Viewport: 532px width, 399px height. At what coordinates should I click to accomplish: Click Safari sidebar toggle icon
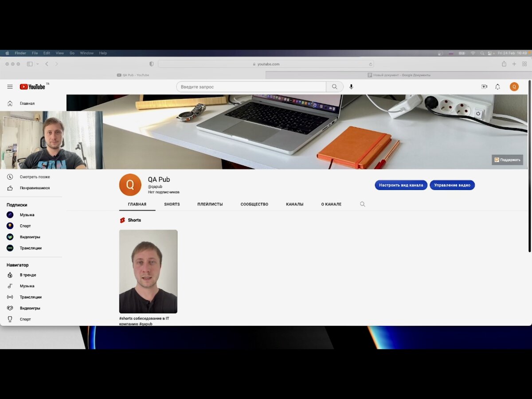[x=30, y=64]
